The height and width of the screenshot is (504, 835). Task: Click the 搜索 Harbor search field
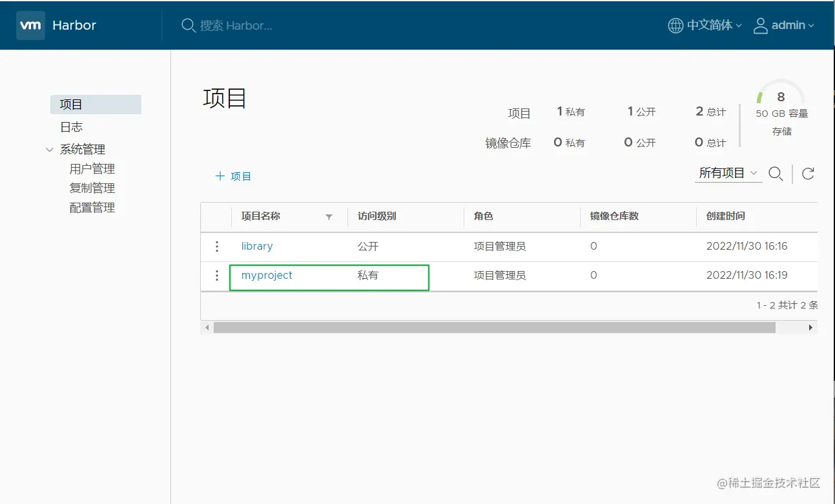tap(236, 25)
